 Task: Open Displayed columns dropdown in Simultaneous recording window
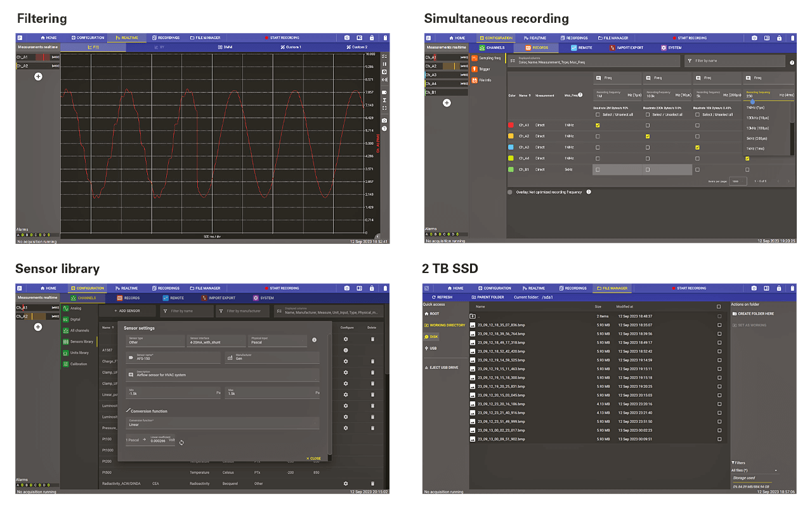(x=593, y=61)
